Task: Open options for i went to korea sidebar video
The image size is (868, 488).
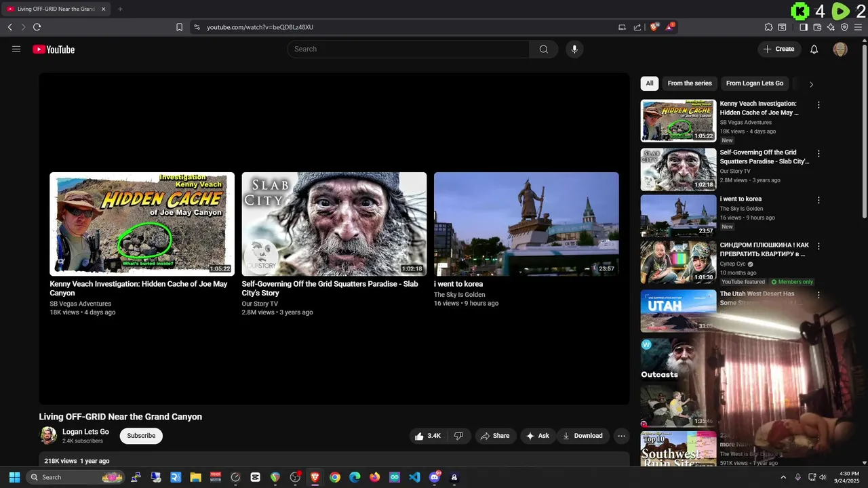Action: (x=818, y=201)
